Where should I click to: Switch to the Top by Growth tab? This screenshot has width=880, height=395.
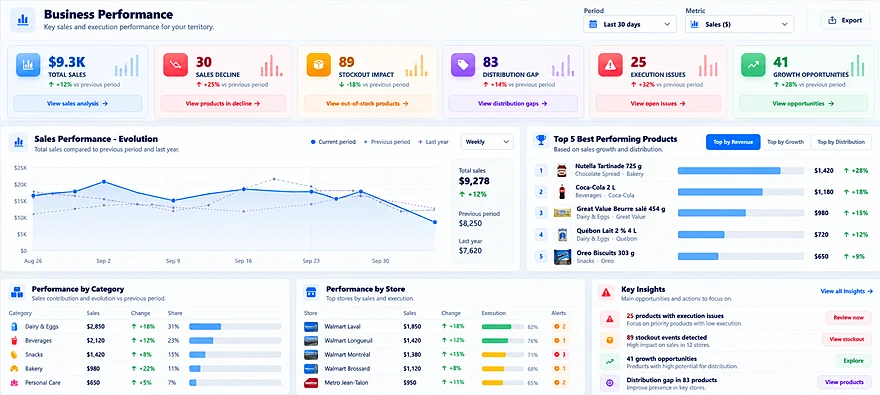[x=785, y=142]
